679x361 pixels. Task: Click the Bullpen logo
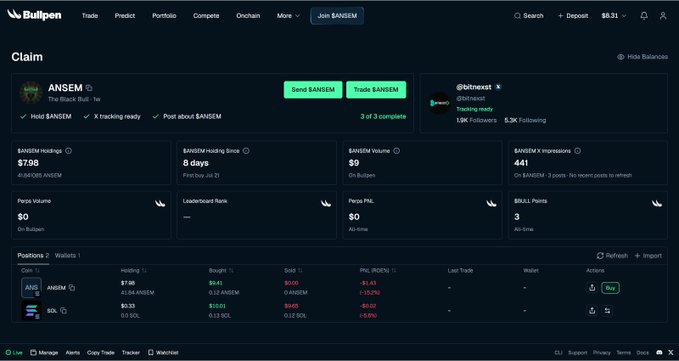[34, 15]
